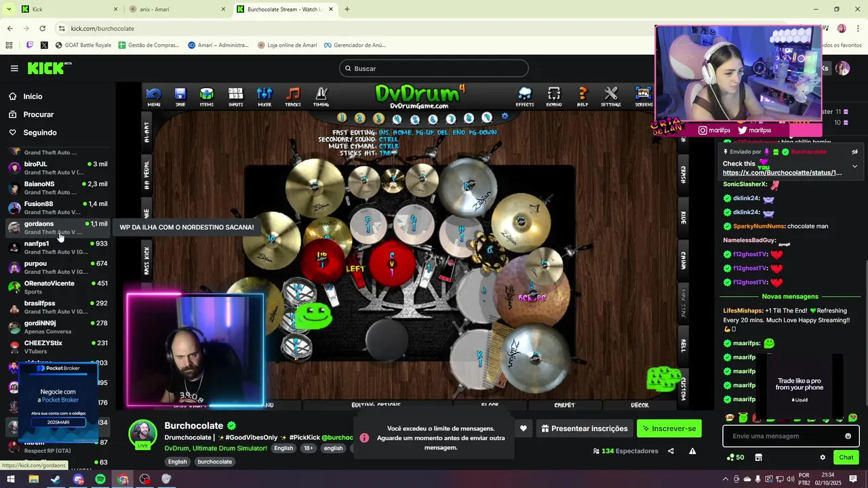Open DvDrum Inputs grid icon
868x488 pixels.
(x=236, y=97)
